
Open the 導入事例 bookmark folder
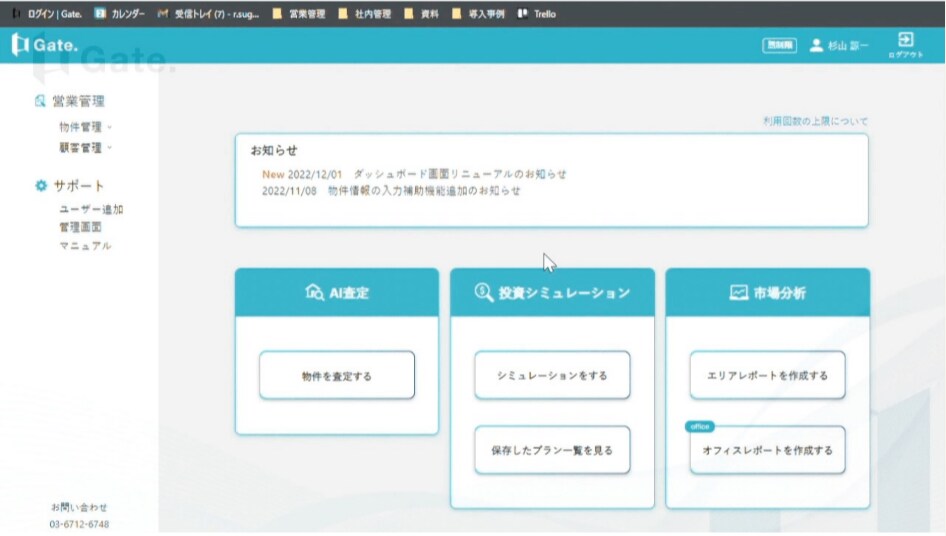[478, 14]
